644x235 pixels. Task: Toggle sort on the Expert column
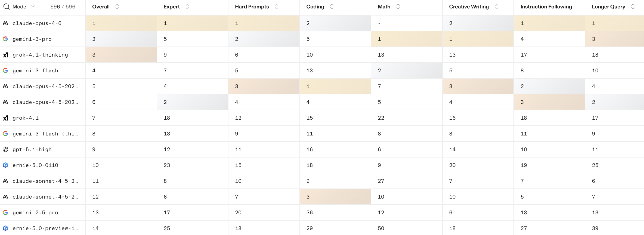click(x=187, y=7)
